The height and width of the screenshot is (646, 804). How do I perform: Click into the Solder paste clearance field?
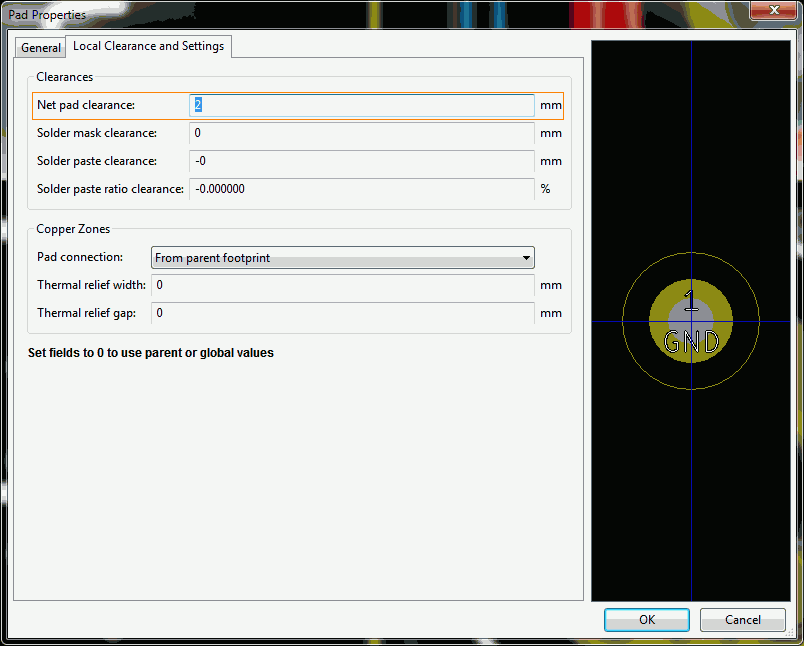pyautogui.click(x=362, y=161)
